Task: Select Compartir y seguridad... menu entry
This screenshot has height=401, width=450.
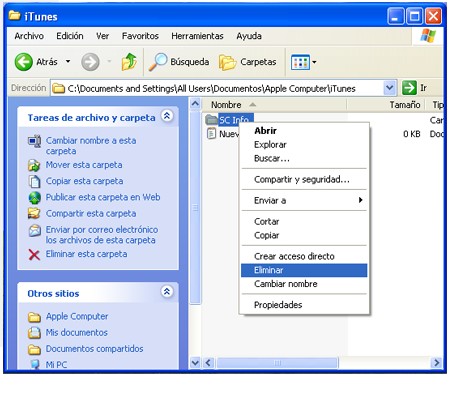Action: coord(304,179)
